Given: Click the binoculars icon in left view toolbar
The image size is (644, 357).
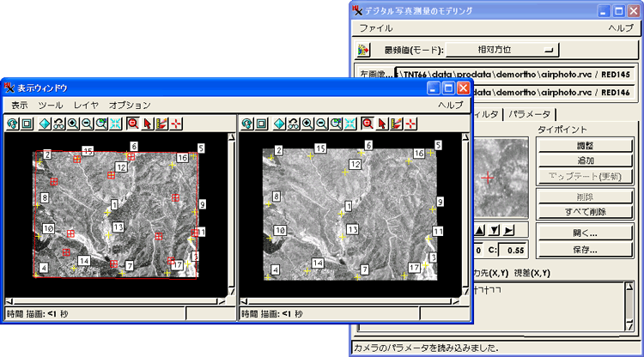Looking at the screenshot, I should (x=58, y=124).
